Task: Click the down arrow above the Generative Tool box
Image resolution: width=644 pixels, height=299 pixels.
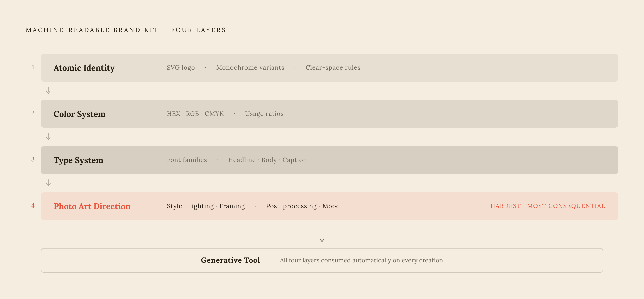Action: tap(322, 239)
